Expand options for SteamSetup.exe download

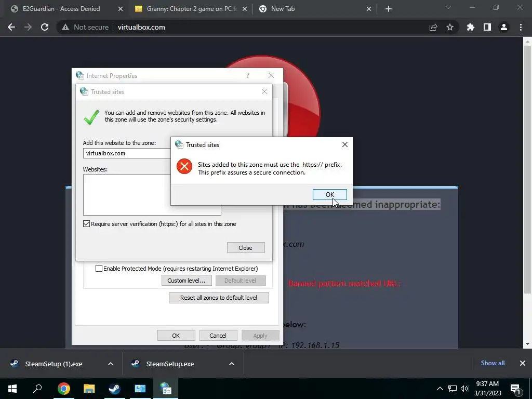pos(232,364)
